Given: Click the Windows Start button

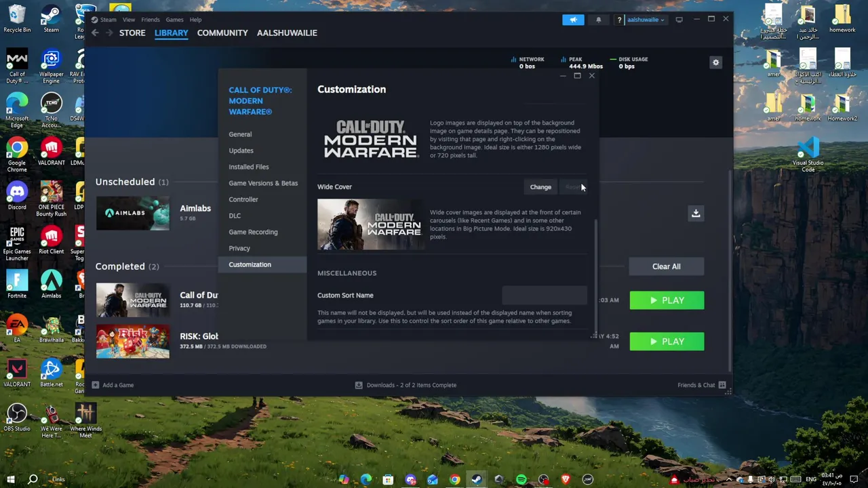Looking at the screenshot, I should pos(11,480).
